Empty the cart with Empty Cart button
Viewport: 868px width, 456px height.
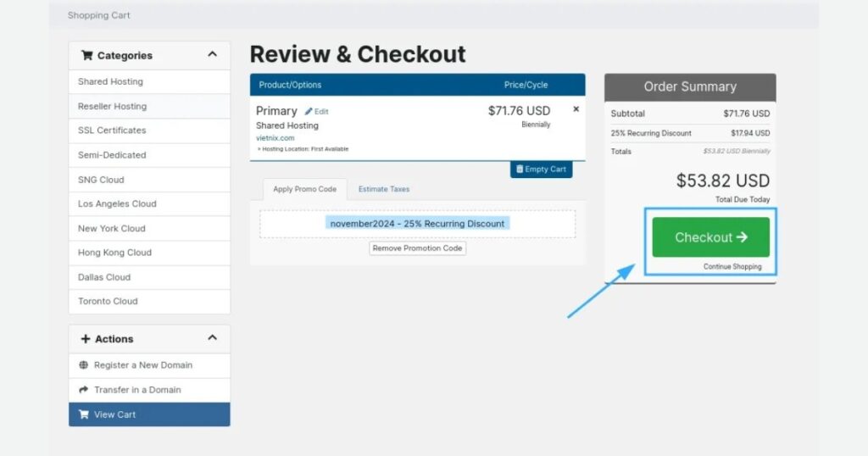[541, 170]
